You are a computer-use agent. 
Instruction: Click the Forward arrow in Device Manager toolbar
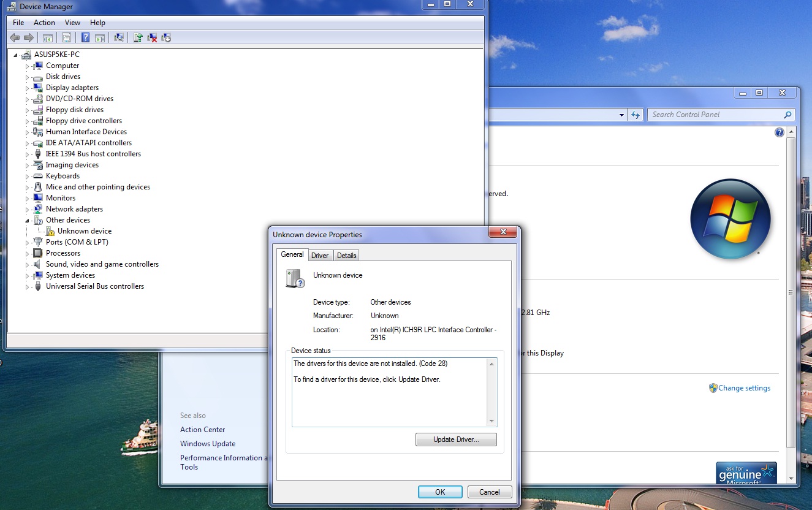pyautogui.click(x=28, y=38)
